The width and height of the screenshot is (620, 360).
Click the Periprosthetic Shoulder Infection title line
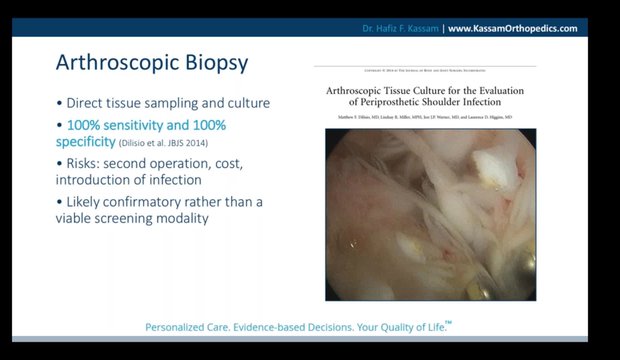[x=425, y=102]
